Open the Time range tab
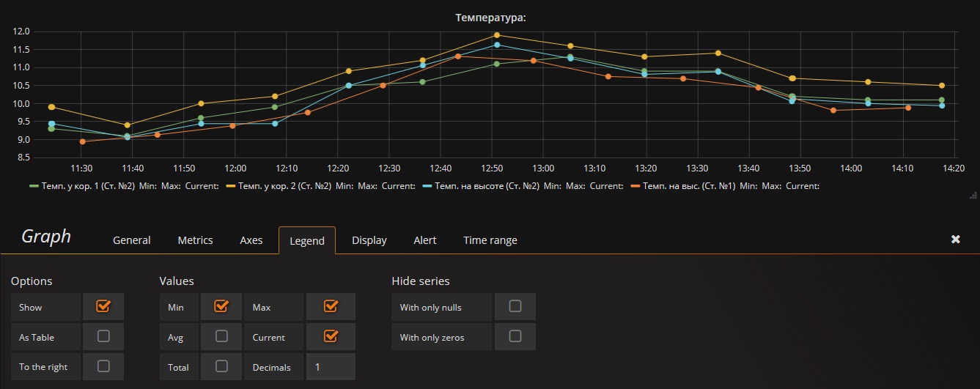The image size is (980, 389). (490, 240)
